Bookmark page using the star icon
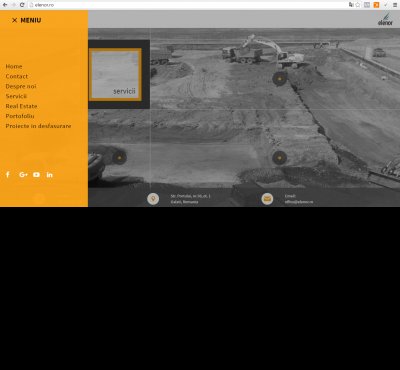400x370 pixels. click(x=358, y=5)
